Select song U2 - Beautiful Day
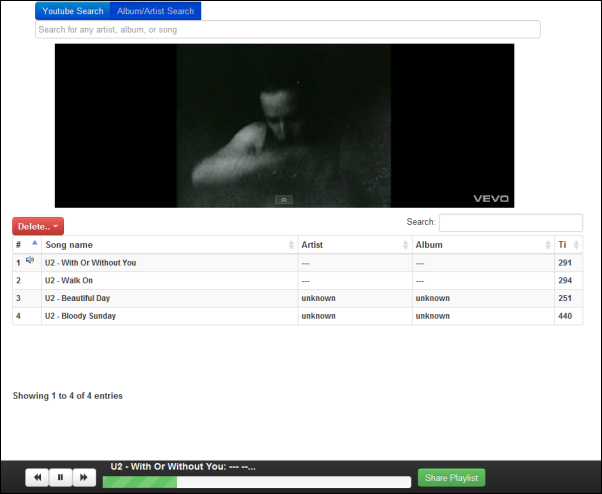The height and width of the screenshot is (494, 602). click(77, 298)
